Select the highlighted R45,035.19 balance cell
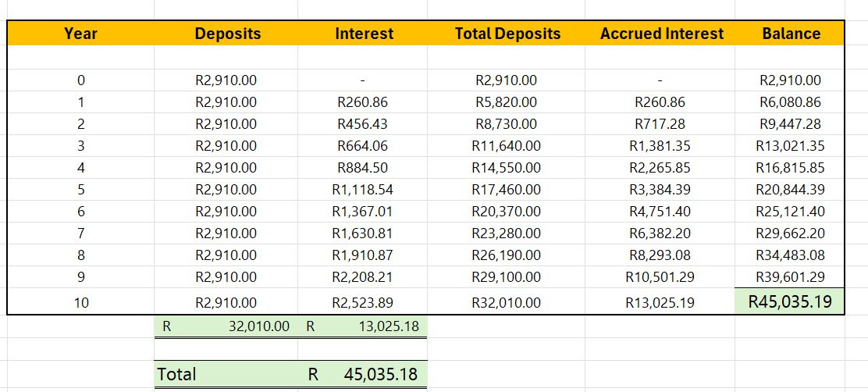Image resolution: width=868 pixels, height=392 pixels. click(789, 301)
